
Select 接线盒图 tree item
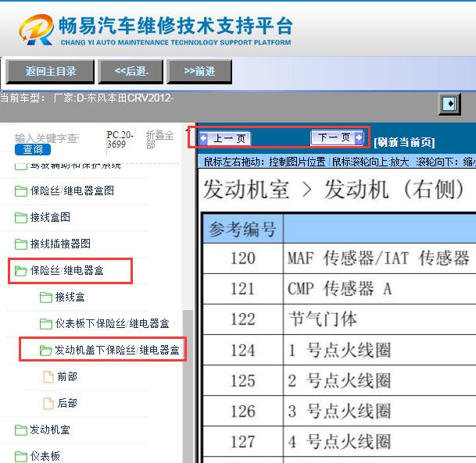click(50, 217)
